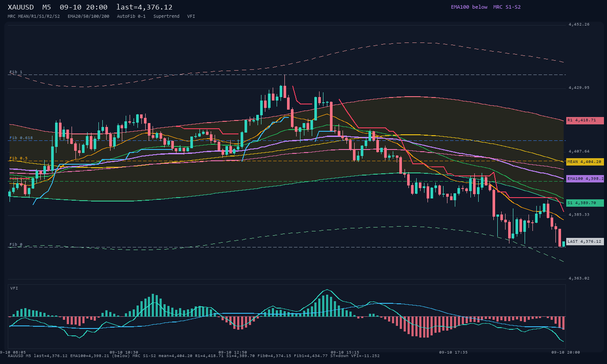607x364 pixels.
Task: Click the 4,363.02 price axis label
Action: coord(579,278)
